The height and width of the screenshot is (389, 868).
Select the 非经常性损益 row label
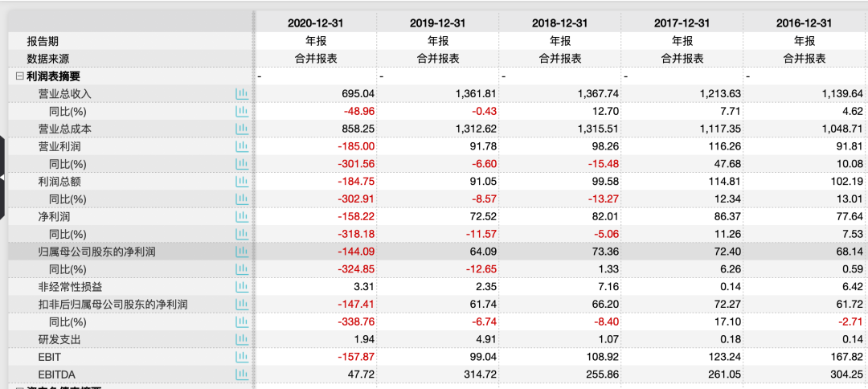(70, 287)
